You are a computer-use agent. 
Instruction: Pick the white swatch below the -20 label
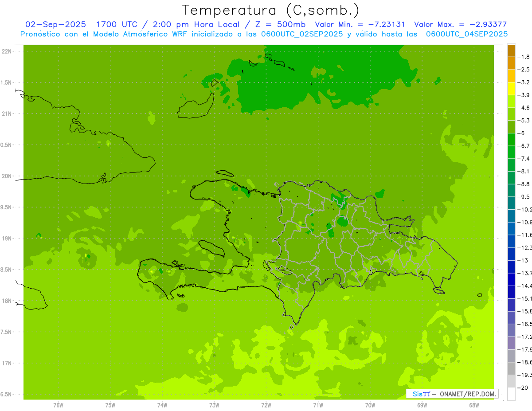pos(511,394)
